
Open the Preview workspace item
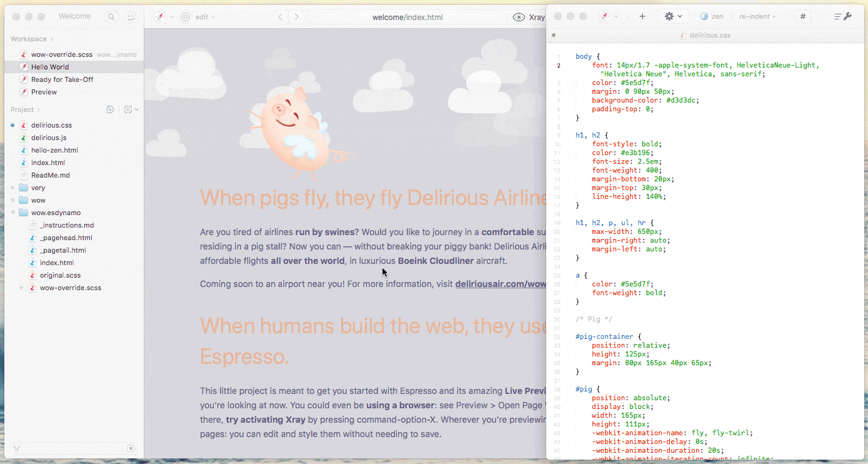74,92
